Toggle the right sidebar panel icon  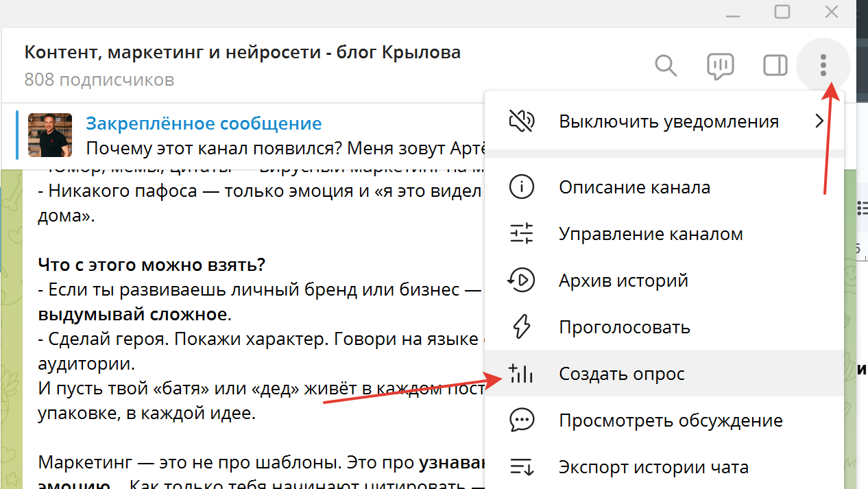(775, 66)
